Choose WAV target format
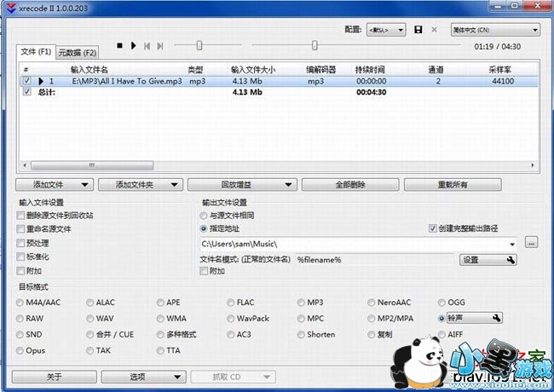Image resolution: width=554 pixels, height=392 pixels. click(x=90, y=319)
